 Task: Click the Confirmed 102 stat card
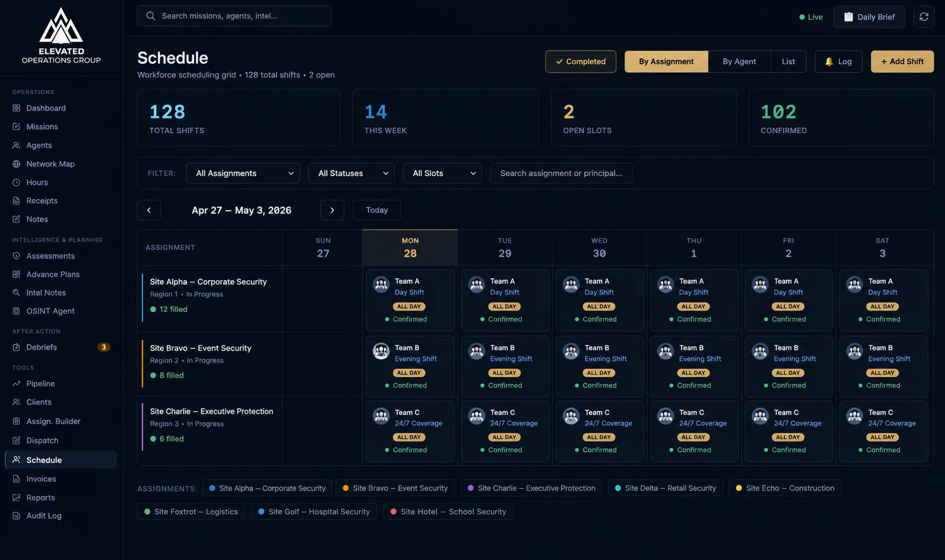pos(841,118)
